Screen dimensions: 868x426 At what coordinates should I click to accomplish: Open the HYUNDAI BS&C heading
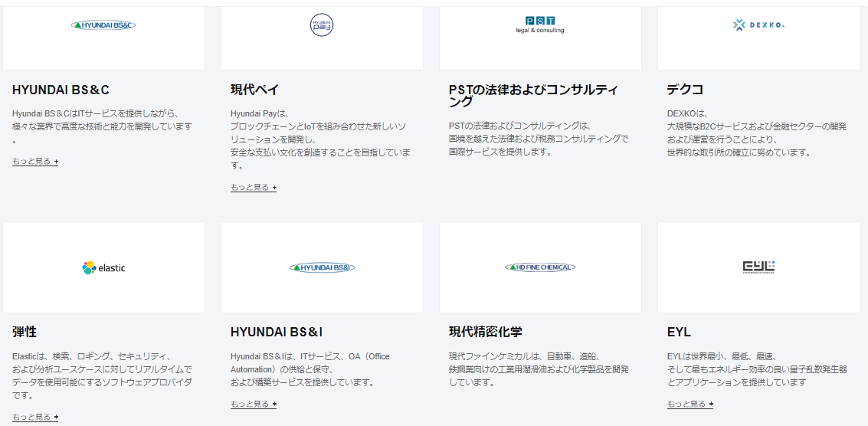click(61, 90)
